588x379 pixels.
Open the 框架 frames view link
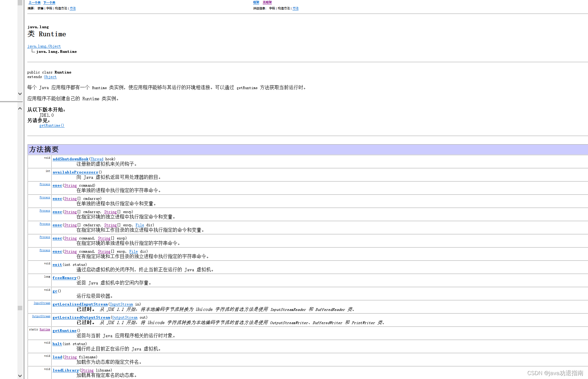[256, 2]
